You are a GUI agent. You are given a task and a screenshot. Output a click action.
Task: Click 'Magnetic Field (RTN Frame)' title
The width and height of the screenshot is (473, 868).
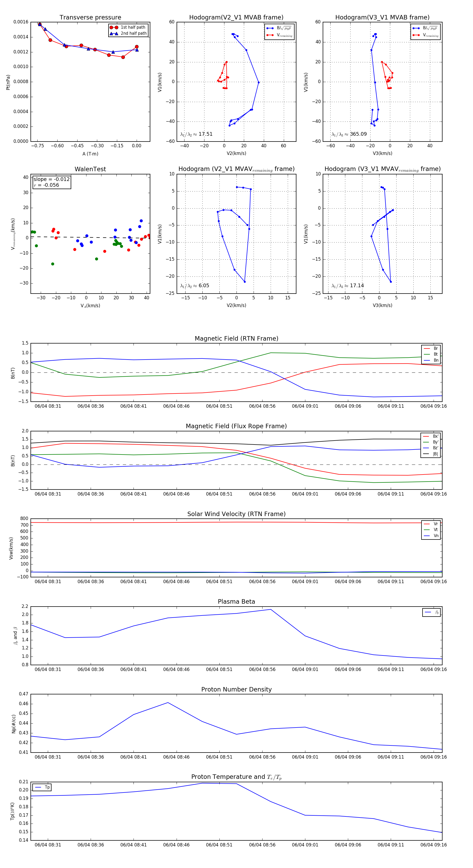(x=236, y=339)
